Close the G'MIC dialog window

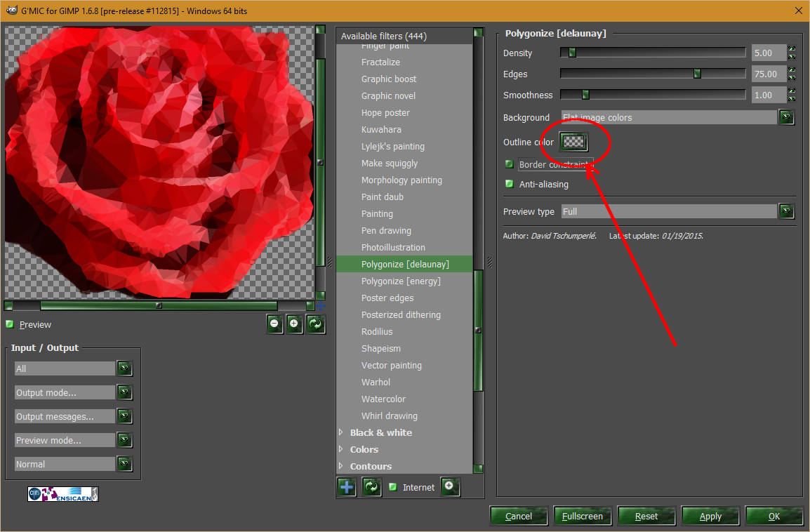tap(798, 11)
